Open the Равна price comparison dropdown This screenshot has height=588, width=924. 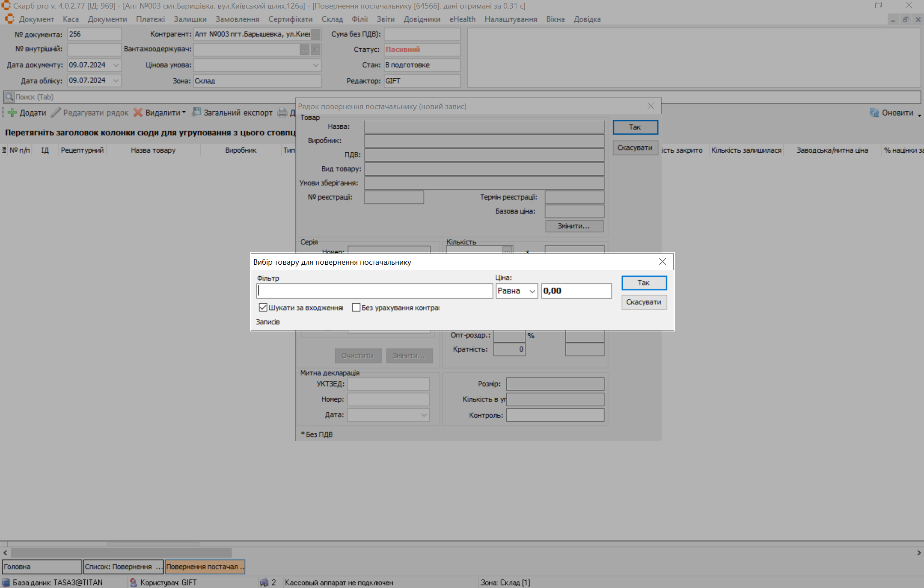[532, 291]
